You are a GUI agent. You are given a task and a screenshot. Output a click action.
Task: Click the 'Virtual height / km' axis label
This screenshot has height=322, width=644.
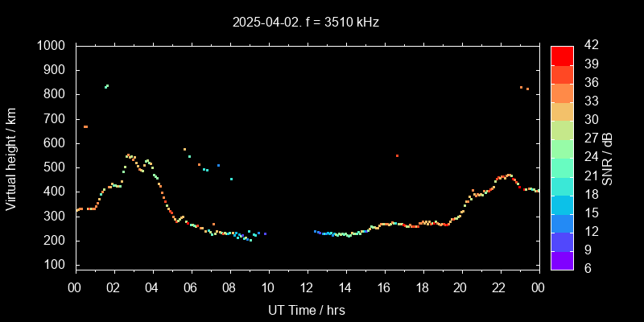click(x=11, y=158)
